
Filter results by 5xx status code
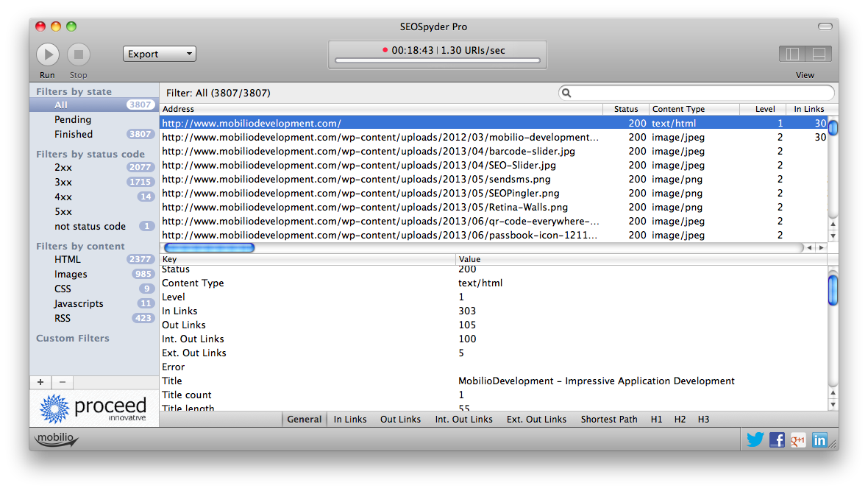click(94, 212)
